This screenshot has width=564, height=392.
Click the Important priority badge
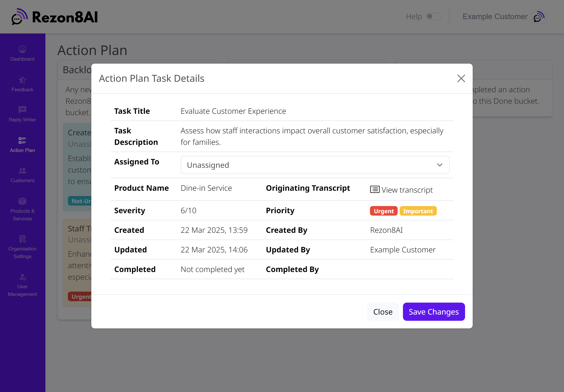pyautogui.click(x=418, y=211)
